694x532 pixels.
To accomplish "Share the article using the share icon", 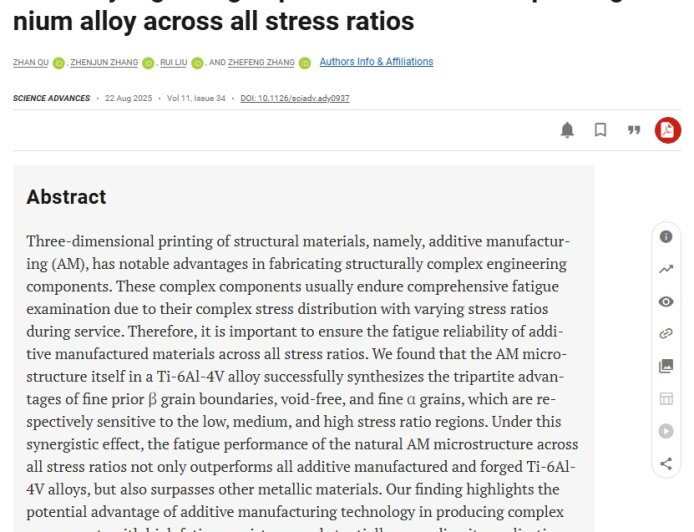I will (666, 463).
